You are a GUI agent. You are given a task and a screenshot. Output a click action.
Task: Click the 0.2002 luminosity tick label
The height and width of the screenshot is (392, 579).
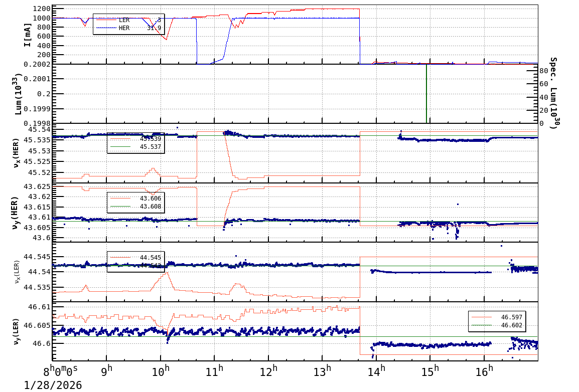[37, 65]
